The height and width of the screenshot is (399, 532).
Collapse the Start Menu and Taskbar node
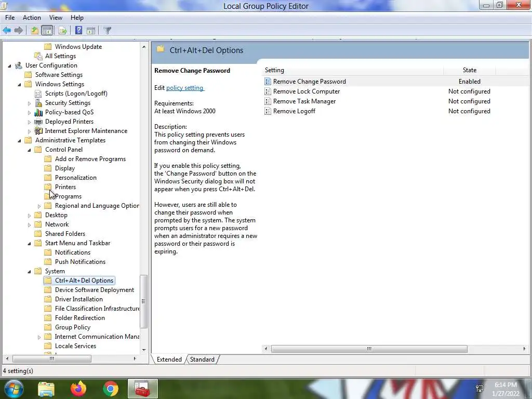coord(29,243)
